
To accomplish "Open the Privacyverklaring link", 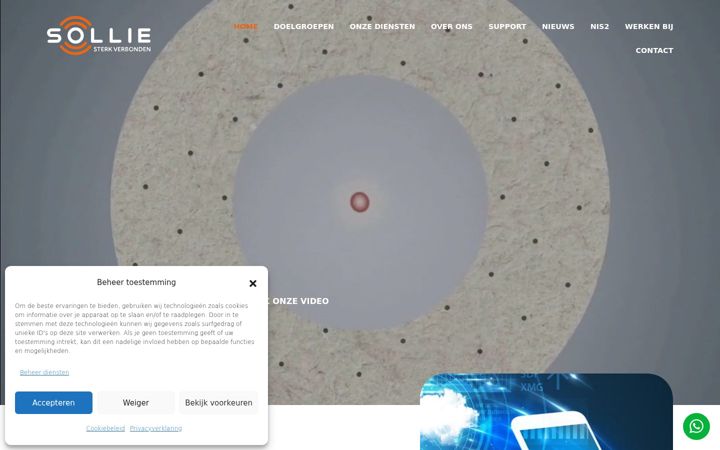I will (x=156, y=428).
